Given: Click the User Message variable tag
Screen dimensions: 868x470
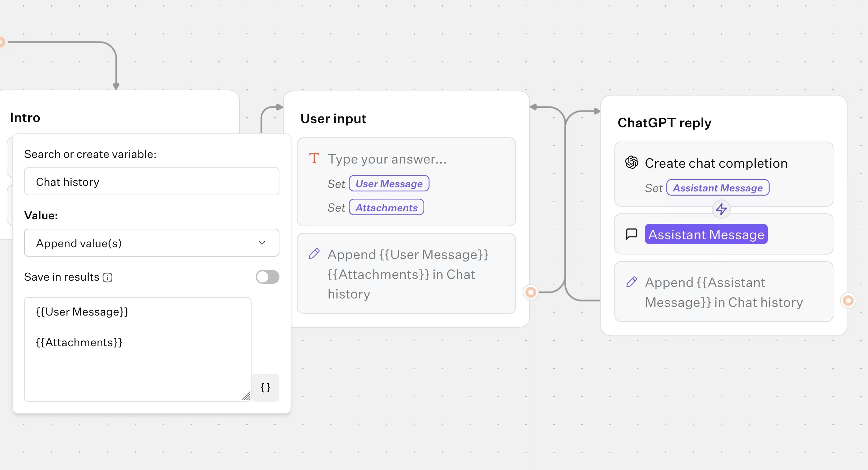Looking at the screenshot, I should click(389, 184).
